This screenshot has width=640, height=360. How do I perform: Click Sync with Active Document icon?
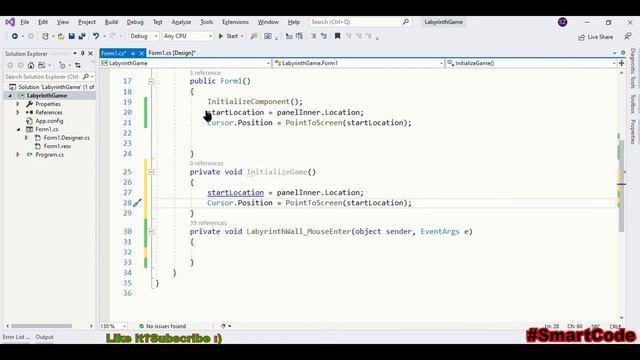point(78,65)
